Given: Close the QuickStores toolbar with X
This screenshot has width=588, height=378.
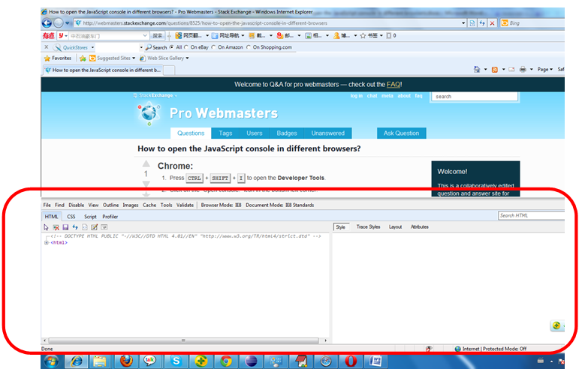Looking at the screenshot, I should tap(46, 47).
